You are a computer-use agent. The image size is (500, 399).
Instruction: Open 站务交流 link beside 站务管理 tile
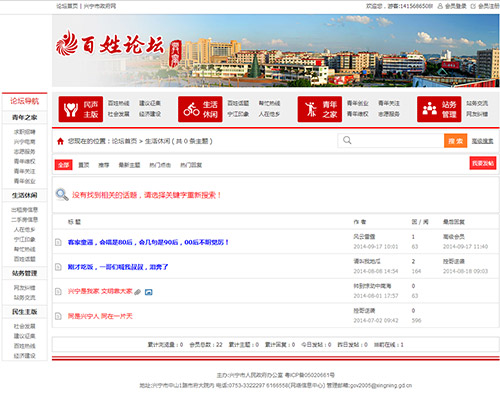[x=477, y=103]
